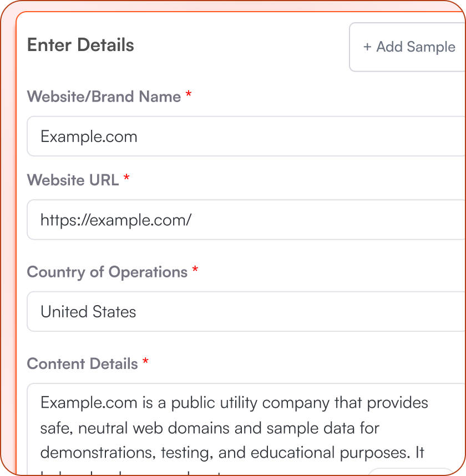The image size is (466, 476).
Task: Click the Country of Operations label
Action: coord(108,272)
